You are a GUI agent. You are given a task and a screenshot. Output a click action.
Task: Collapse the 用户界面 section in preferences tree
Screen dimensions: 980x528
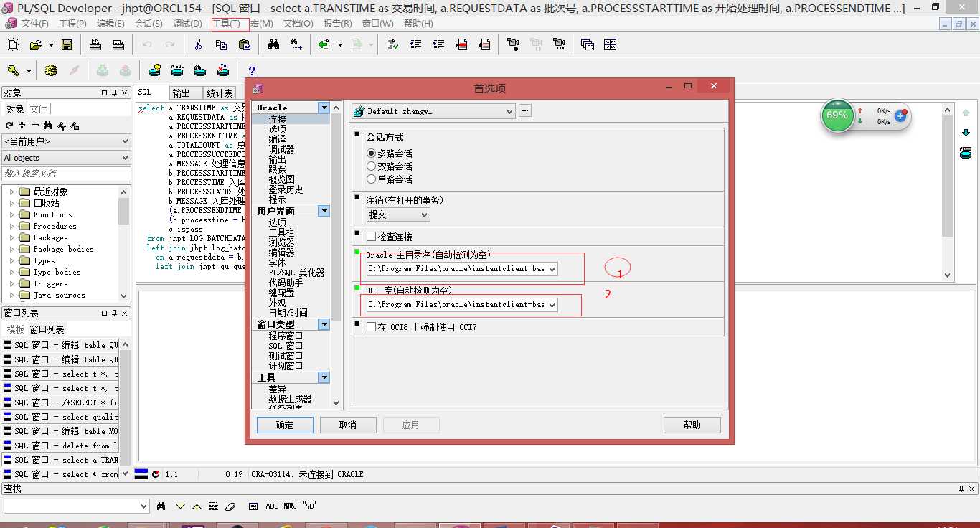[324, 211]
